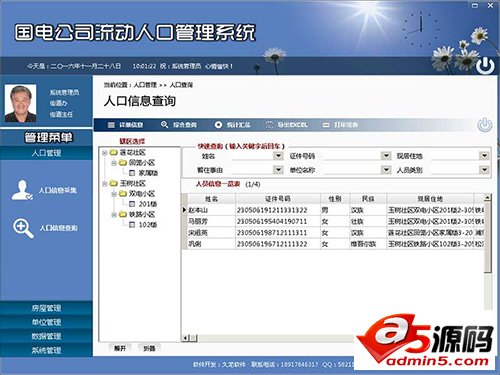Open the 暂住事由 dropdown arrow

278,170
